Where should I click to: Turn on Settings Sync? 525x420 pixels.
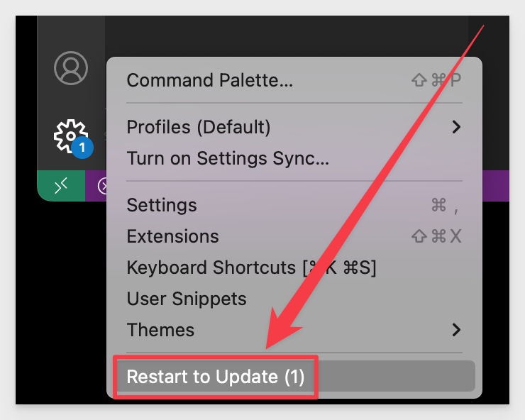[294, 158]
